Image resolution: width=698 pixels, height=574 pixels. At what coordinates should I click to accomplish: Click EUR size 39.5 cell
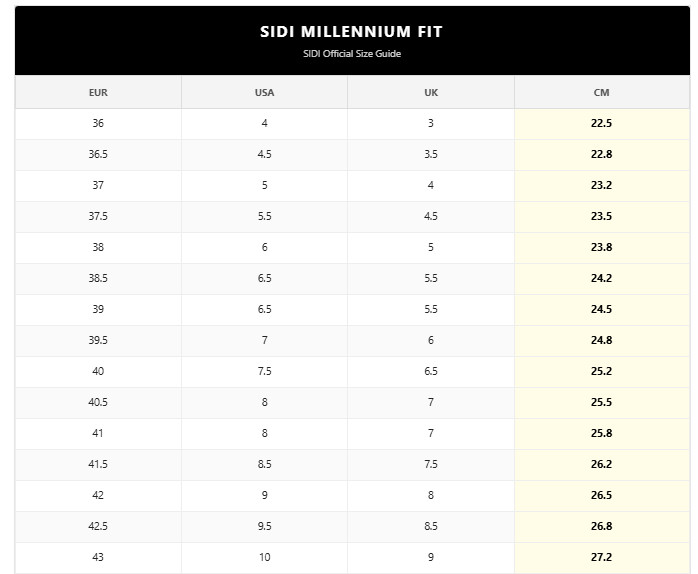tap(98, 340)
